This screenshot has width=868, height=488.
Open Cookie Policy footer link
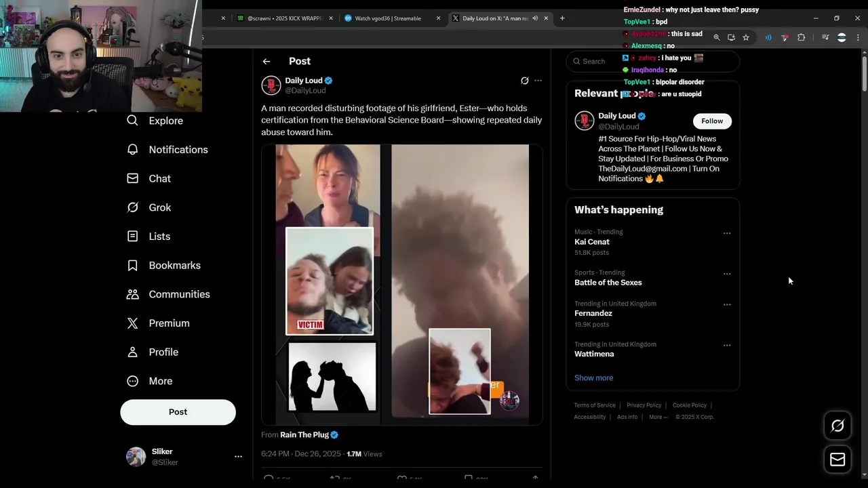coord(689,405)
